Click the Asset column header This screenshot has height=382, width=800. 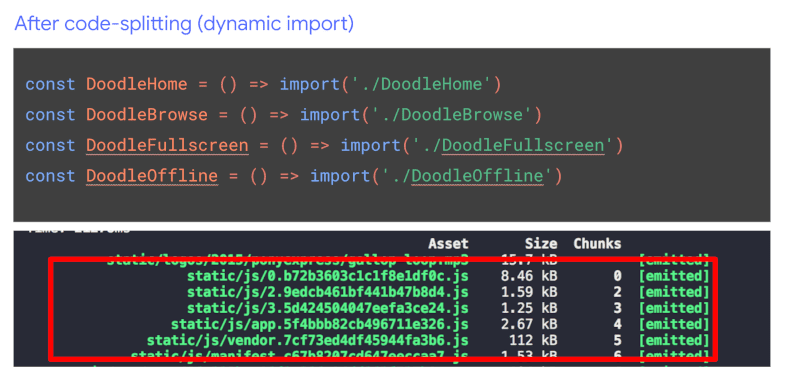[448, 244]
